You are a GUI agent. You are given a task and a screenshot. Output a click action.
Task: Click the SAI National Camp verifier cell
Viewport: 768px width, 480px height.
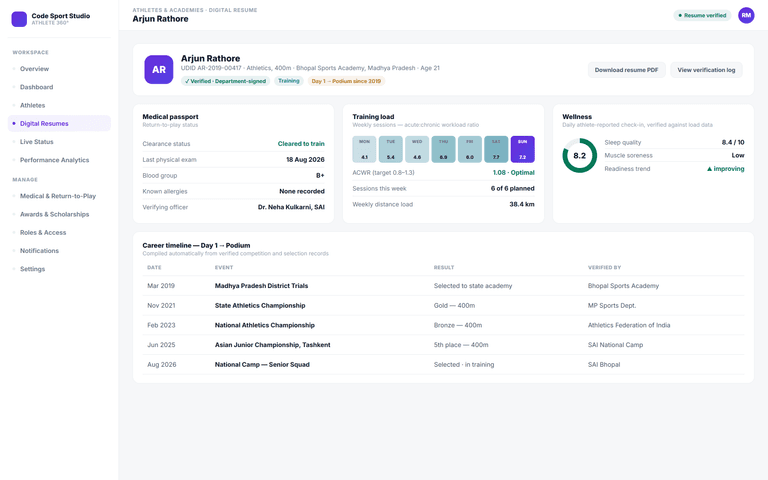[x=615, y=345]
